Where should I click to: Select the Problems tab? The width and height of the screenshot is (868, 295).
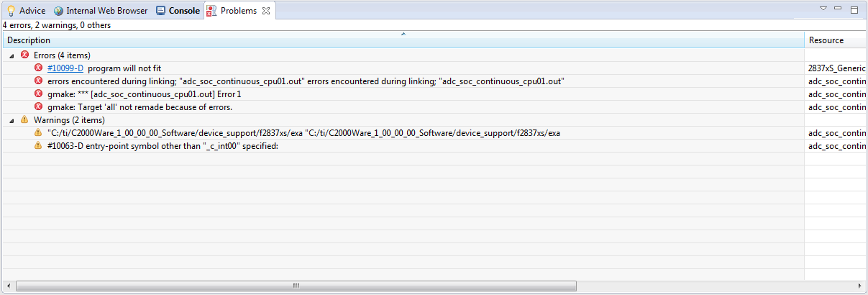pos(238,11)
